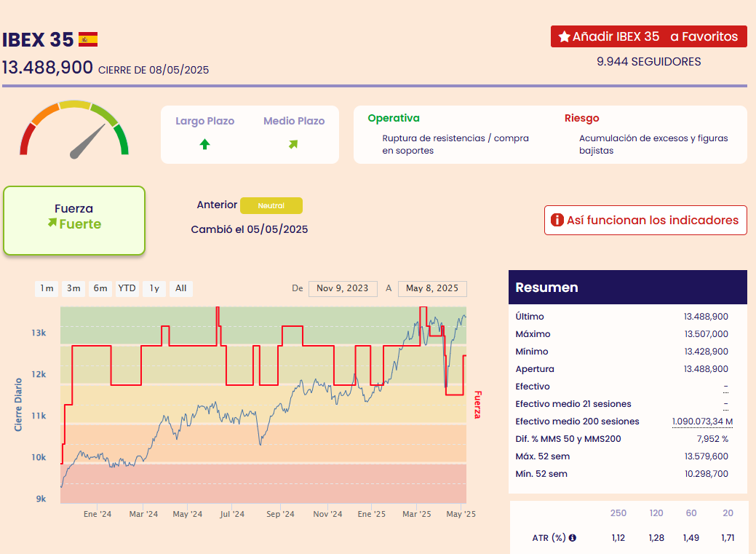Select the 3m chart range

click(73, 288)
